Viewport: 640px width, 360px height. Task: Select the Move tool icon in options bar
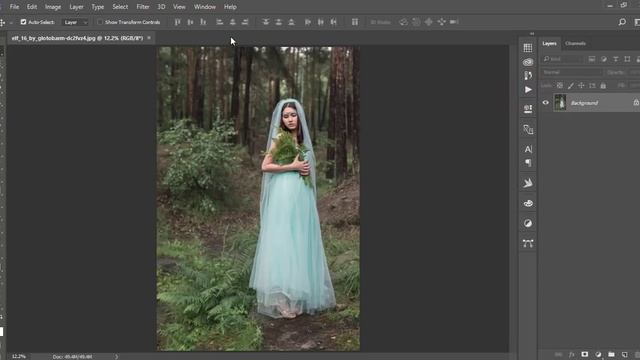click(x=2, y=22)
